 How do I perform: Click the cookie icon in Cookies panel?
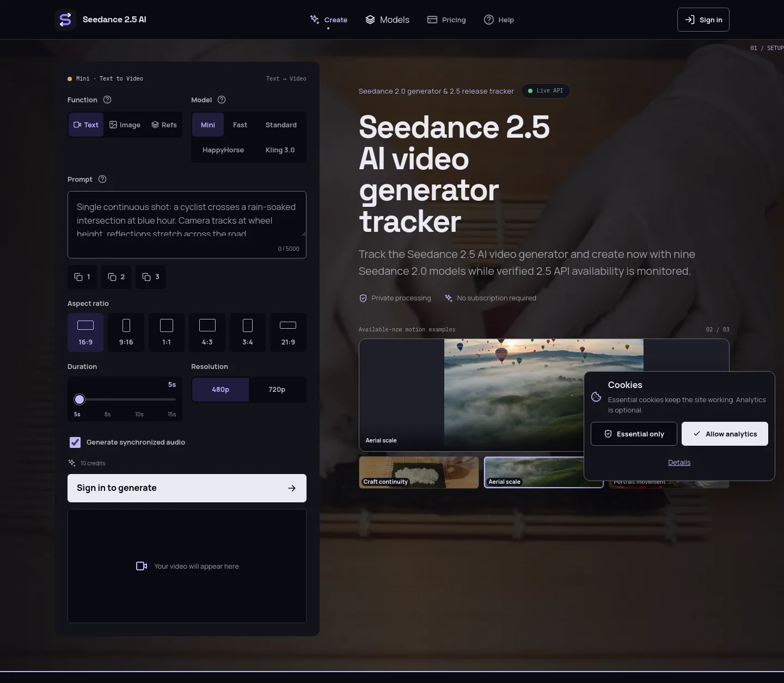[596, 397]
